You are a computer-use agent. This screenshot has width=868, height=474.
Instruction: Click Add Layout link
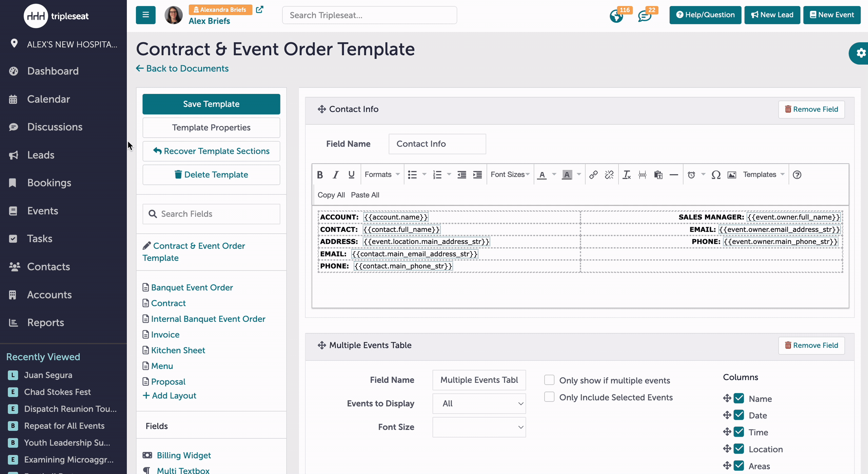click(x=170, y=396)
